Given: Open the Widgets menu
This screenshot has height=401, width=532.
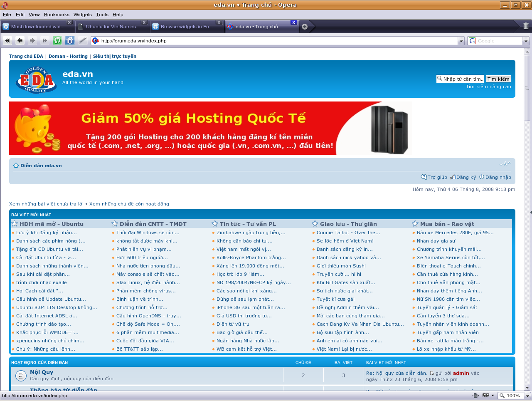Looking at the screenshot, I should coord(83,15).
